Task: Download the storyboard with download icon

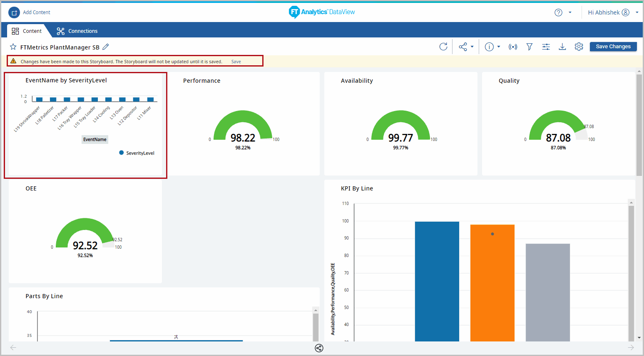Action: [562, 47]
